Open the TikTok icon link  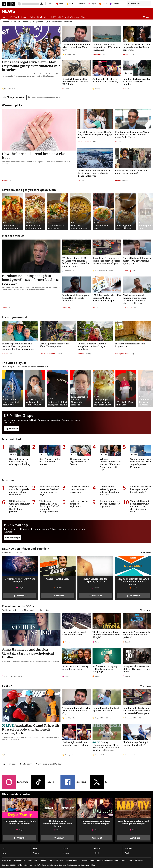(38, 782)
